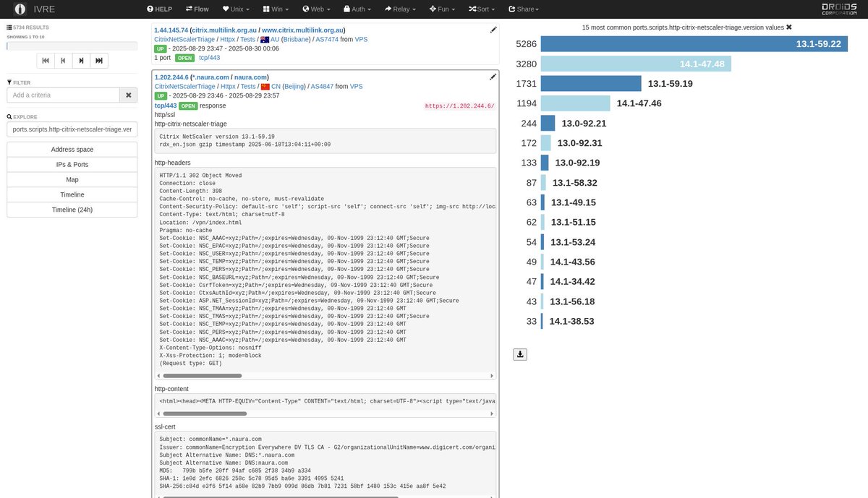Open the Droids Corporation logo
Screen dimensions: 868x498
839,9
